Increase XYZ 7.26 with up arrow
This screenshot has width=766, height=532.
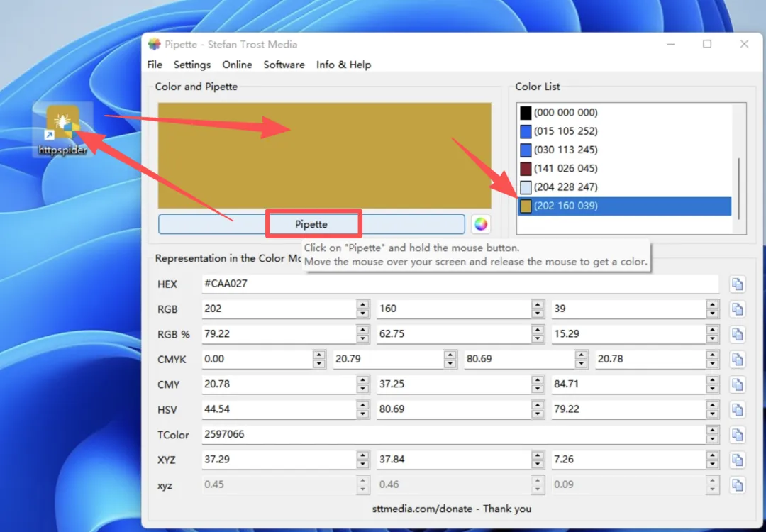click(x=712, y=455)
